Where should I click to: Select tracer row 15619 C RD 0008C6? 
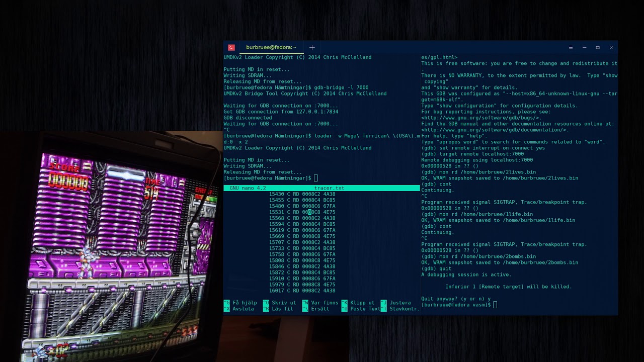(302, 230)
